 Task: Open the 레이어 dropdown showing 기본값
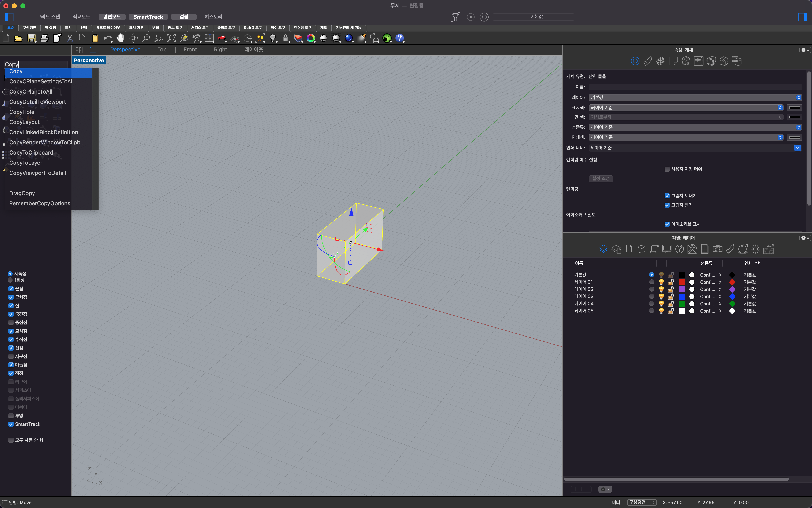[695, 97]
